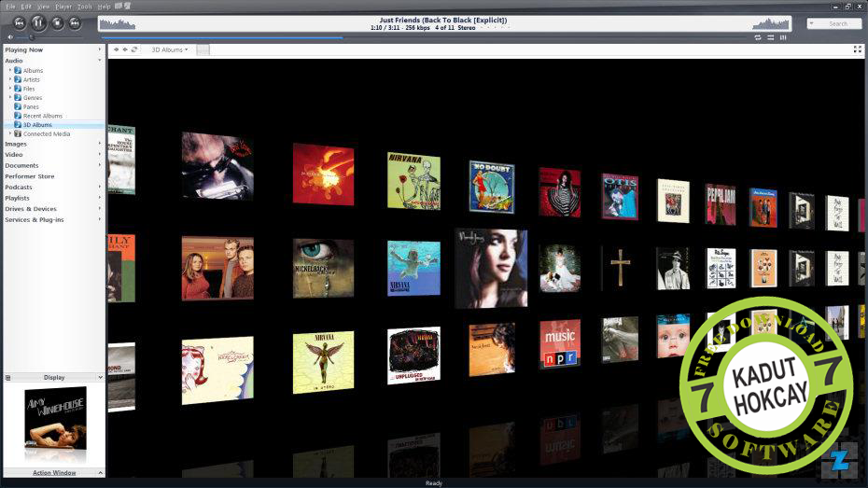Open the View menu

[43, 7]
